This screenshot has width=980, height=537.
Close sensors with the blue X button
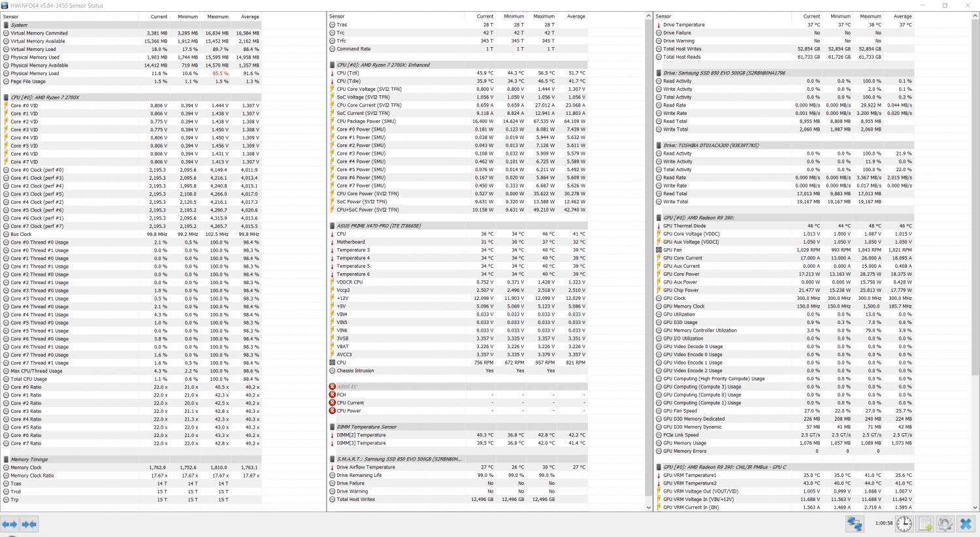(x=966, y=523)
